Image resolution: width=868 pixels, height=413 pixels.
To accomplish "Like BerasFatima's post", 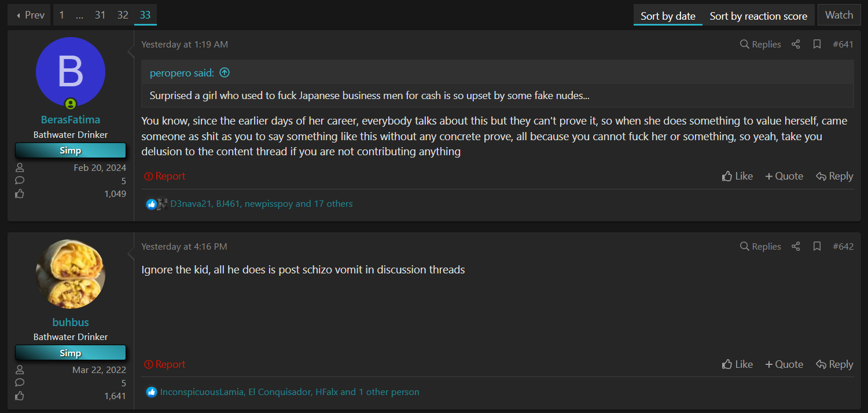I will 737,176.
